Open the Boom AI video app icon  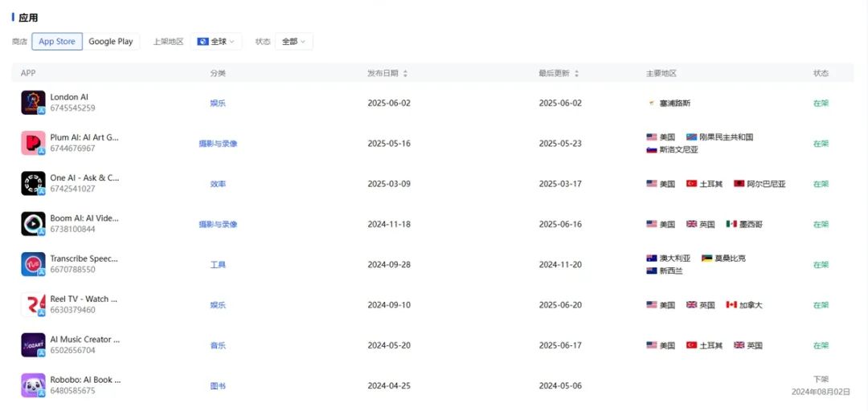pos(33,224)
